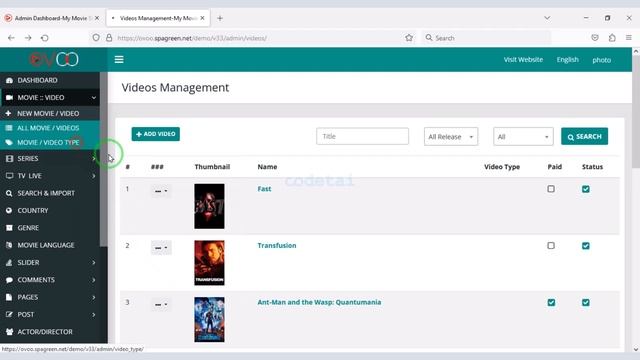The height and width of the screenshot is (360, 640).
Task: Expand the Slider submenu arrow
Action: coord(93,262)
